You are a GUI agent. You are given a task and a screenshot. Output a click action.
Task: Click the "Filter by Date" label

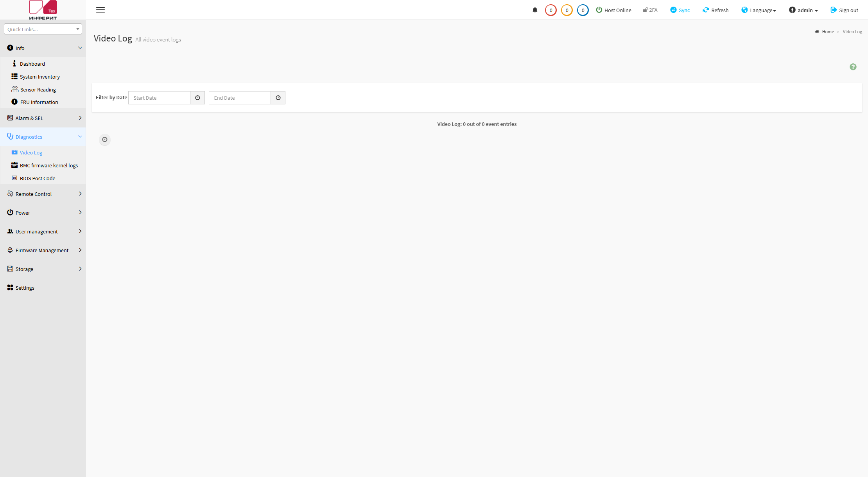point(111,97)
